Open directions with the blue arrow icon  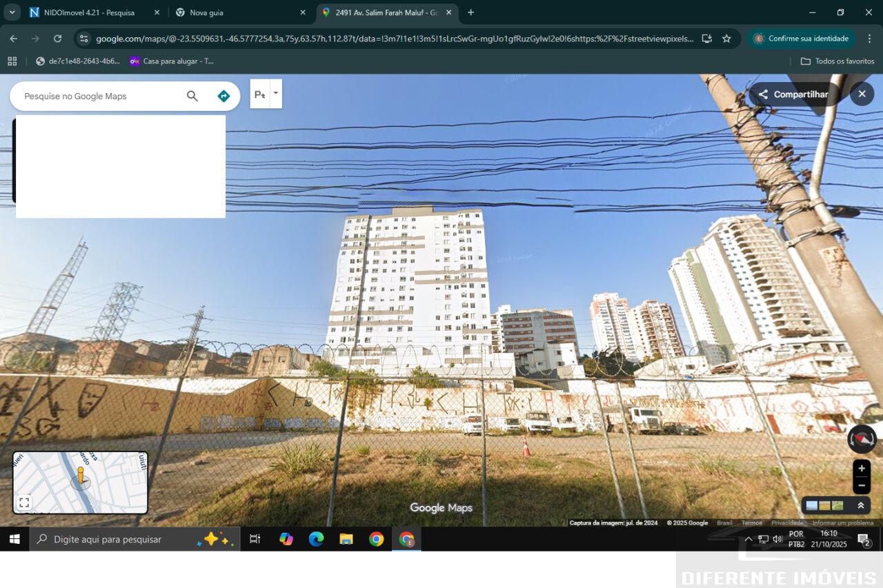pyautogui.click(x=224, y=96)
